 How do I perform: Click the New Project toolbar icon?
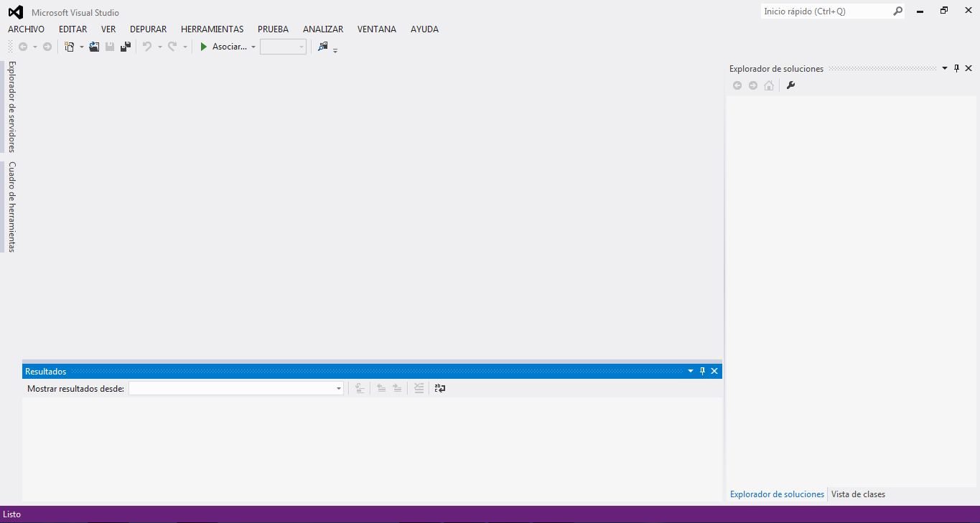tap(70, 47)
